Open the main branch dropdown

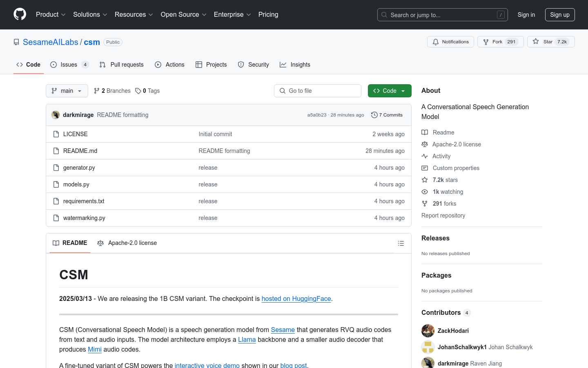(67, 91)
